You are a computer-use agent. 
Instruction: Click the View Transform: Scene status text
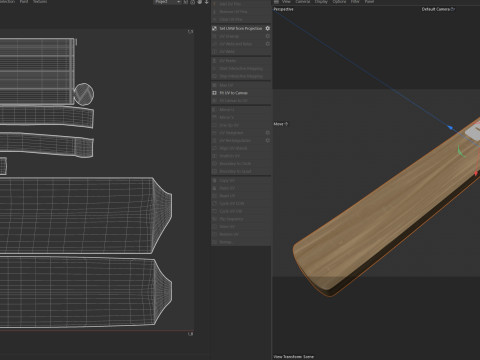[x=294, y=356]
